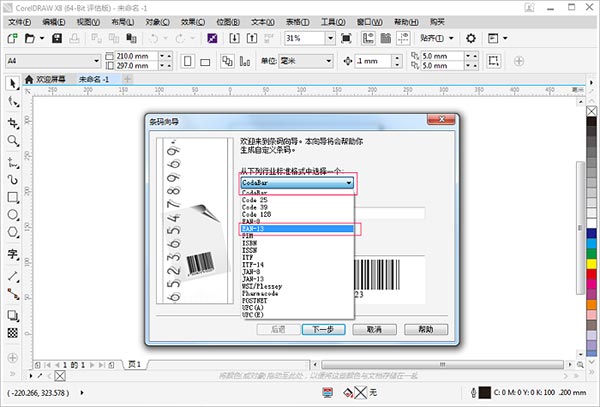Activate the Crop tool in the toolbox
This screenshot has width=600, height=407.
click(13, 122)
